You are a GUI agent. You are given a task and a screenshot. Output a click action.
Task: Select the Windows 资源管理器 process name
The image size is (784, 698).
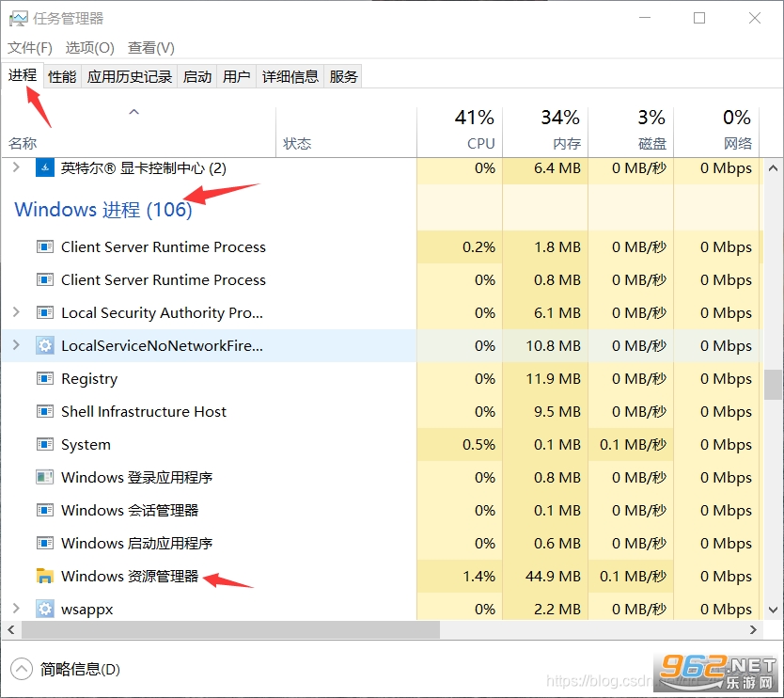[130, 576]
